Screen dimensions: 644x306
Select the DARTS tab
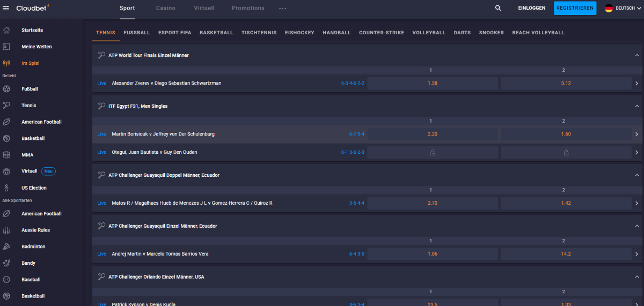tap(462, 33)
